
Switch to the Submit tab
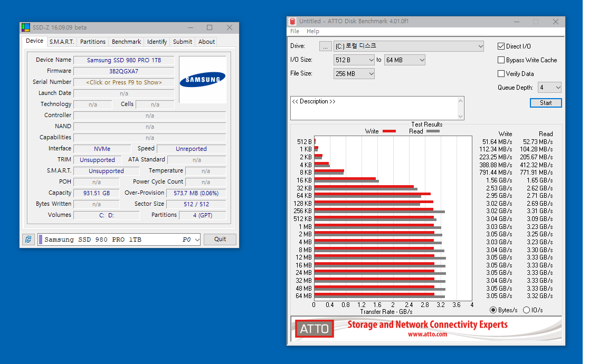[183, 42]
